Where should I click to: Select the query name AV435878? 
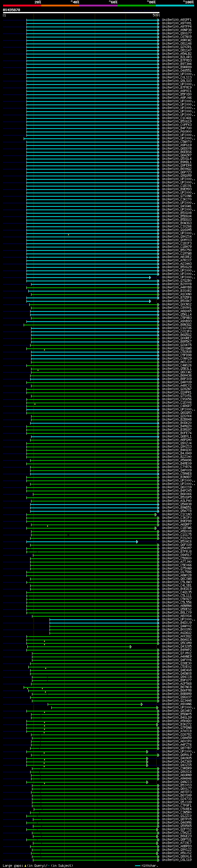pyautogui.click(x=11, y=10)
